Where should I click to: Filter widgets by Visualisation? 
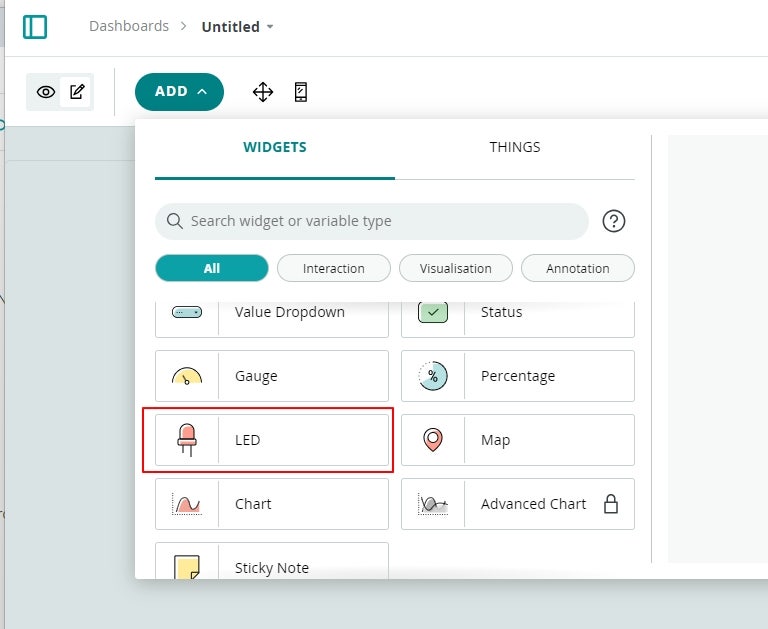pyautogui.click(x=456, y=268)
